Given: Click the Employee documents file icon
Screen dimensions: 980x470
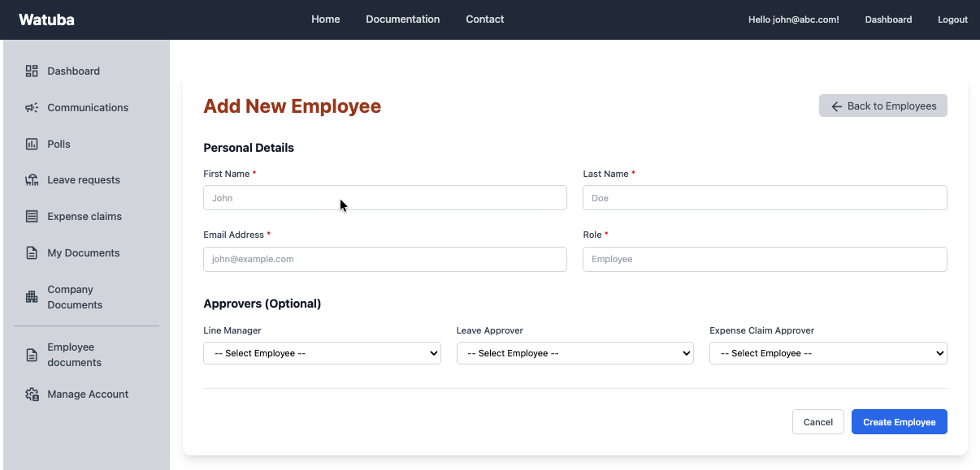Looking at the screenshot, I should pyautogui.click(x=32, y=355).
